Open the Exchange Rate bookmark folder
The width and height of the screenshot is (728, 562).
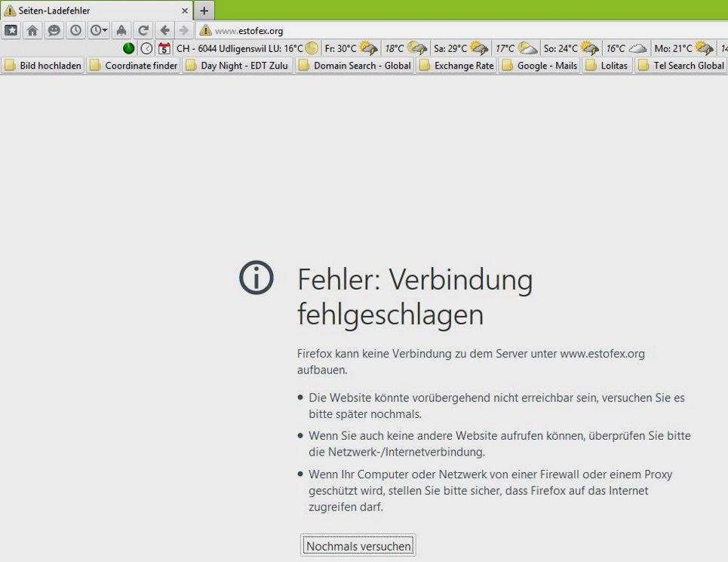456,66
